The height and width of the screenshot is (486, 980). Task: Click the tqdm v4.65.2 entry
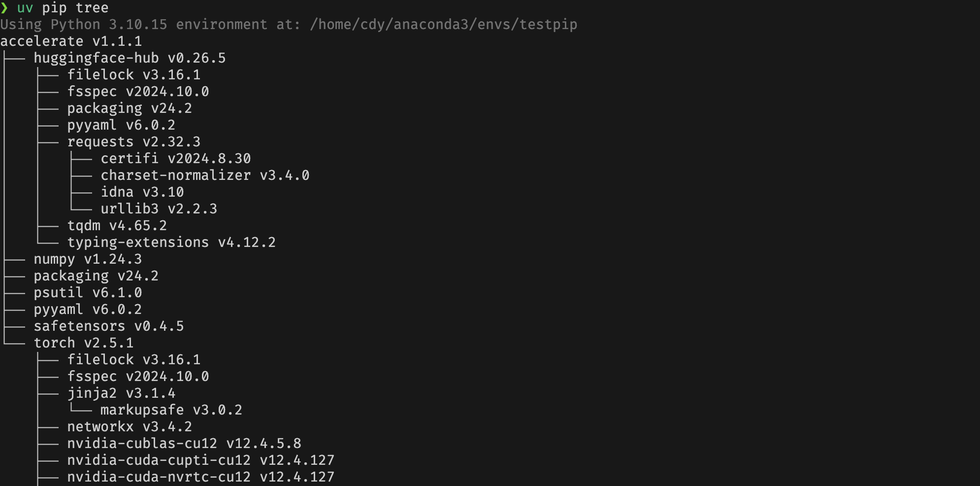[117, 226]
